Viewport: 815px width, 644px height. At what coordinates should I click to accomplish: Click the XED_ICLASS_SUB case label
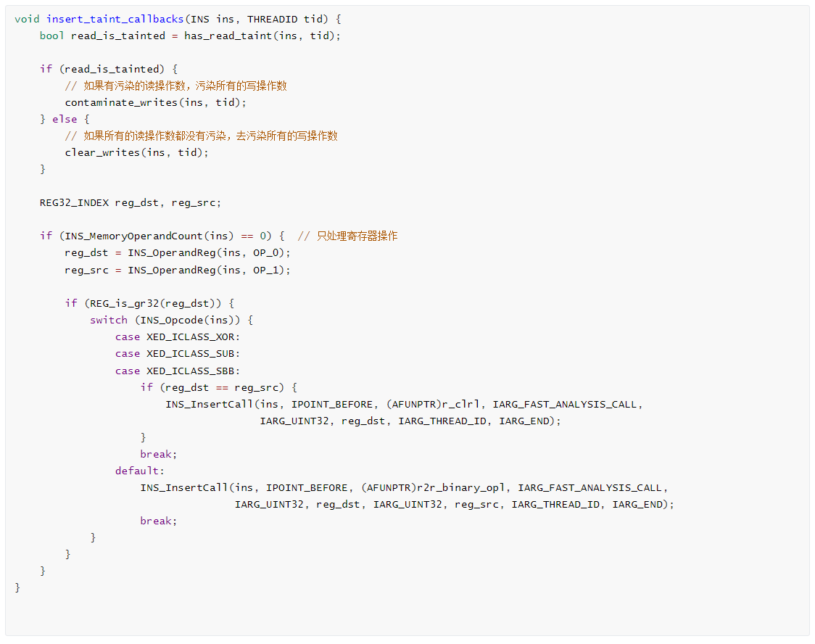191,353
